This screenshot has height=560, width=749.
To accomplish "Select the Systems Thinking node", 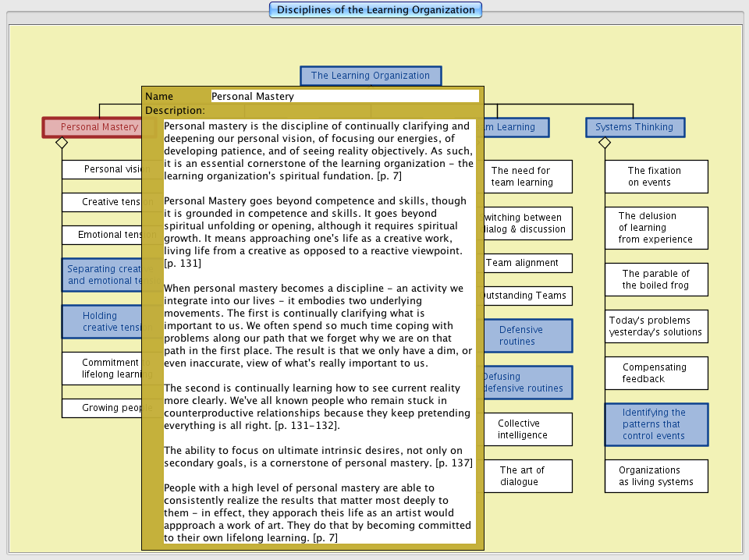I will (x=634, y=127).
